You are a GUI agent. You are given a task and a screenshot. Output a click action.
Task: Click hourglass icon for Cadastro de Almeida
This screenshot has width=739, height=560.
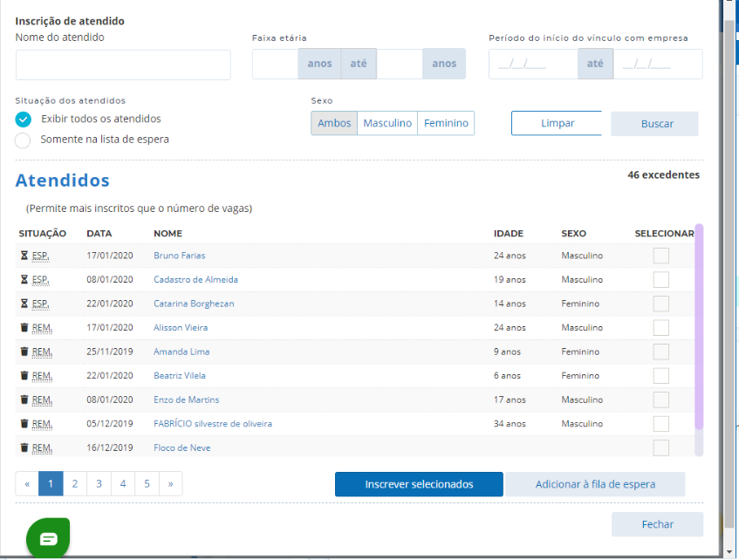pos(24,280)
